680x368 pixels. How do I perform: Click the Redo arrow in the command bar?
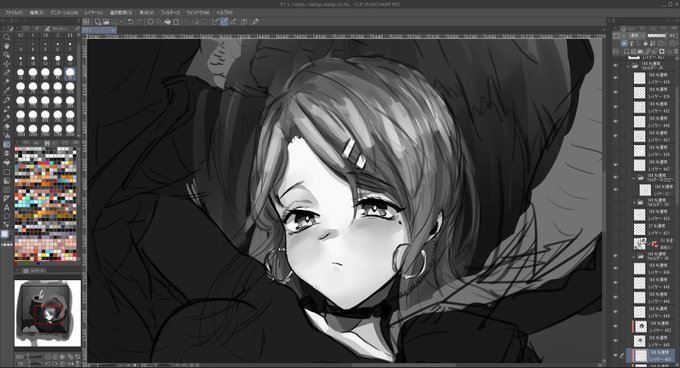coord(139,21)
